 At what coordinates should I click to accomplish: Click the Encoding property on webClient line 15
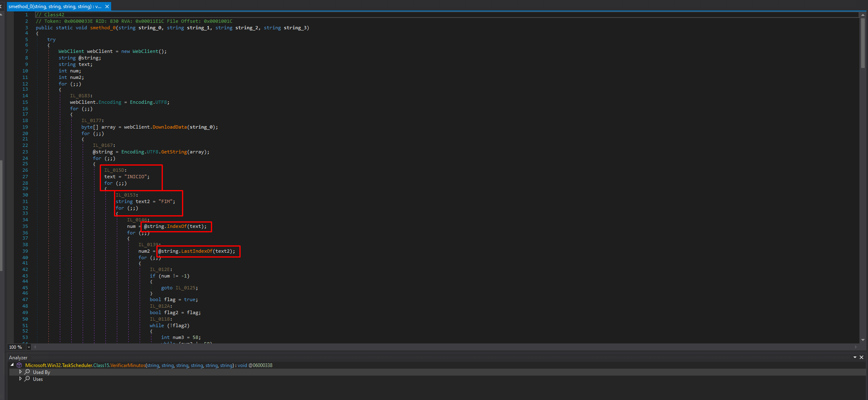110,102
